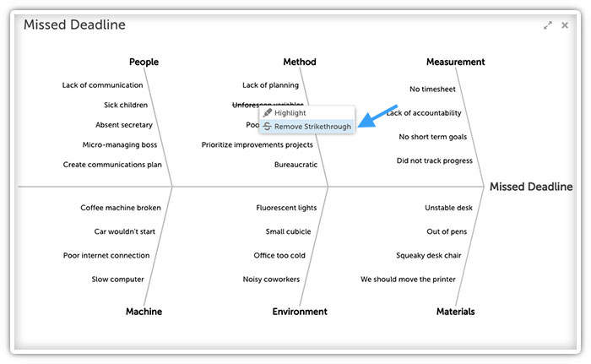The width and height of the screenshot is (591, 364).
Task: Select the Coffee machine broken cause
Action: tap(121, 208)
